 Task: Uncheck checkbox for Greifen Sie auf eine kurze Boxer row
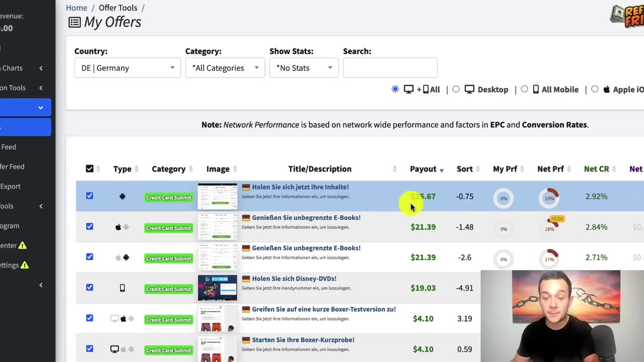[90, 318]
